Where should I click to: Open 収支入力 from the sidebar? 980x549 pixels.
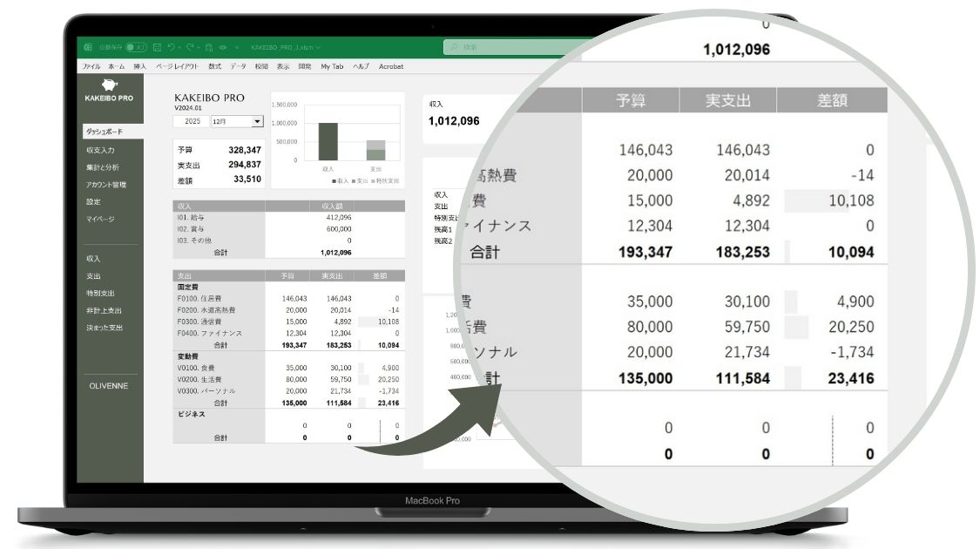coord(100,150)
